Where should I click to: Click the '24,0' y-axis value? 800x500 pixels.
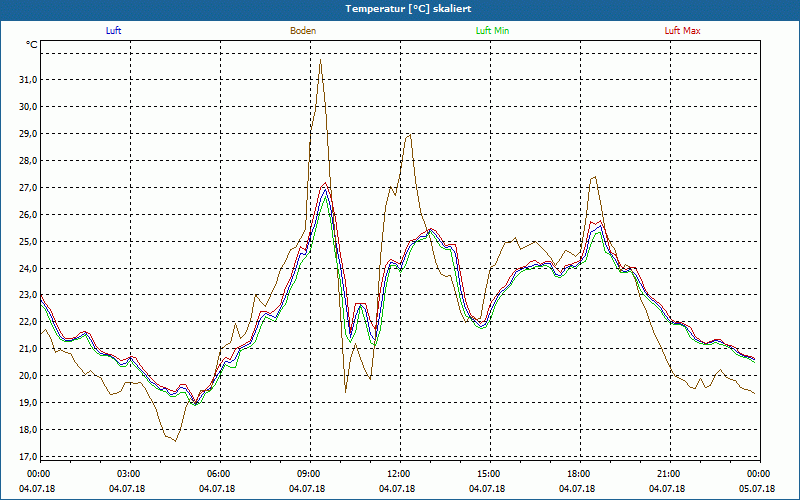pos(28,268)
